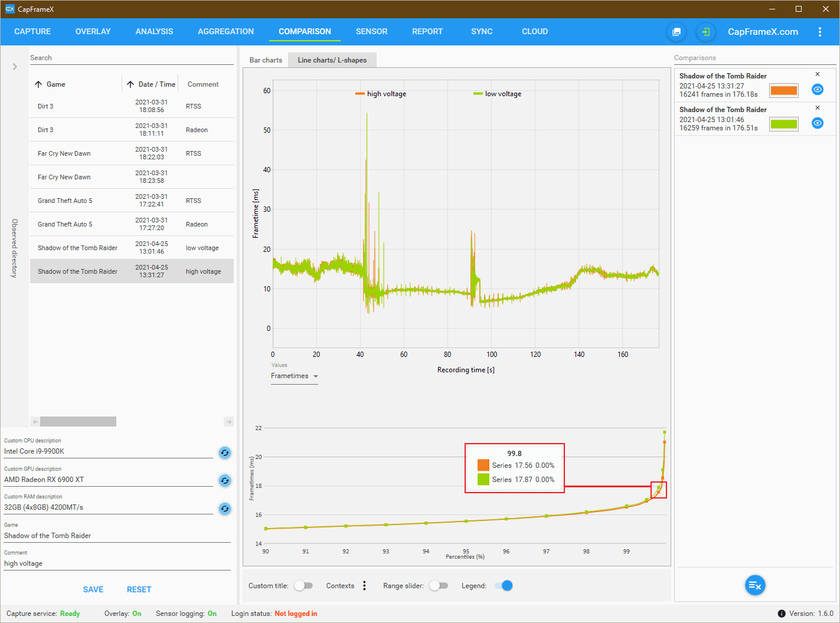Open the CapFrameX.com link
This screenshot has height=623, width=840.
click(763, 32)
